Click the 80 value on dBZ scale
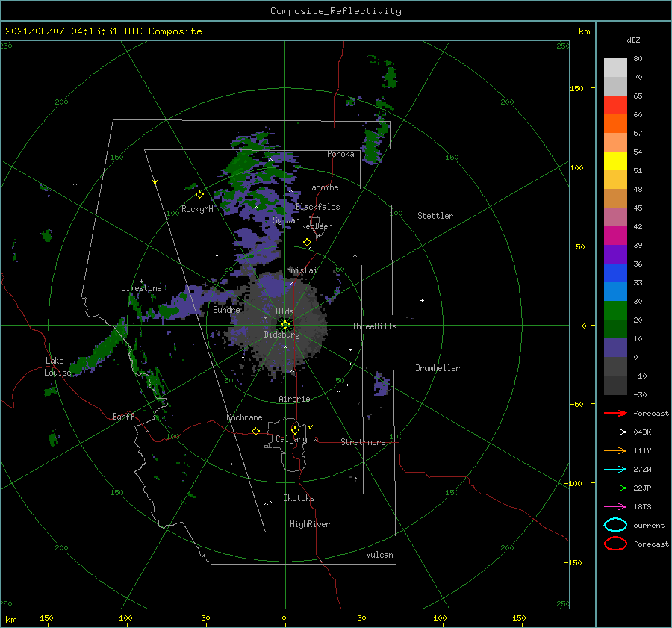Screen dimensions: 672x628 pyautogui.click(x=638, y=58)
